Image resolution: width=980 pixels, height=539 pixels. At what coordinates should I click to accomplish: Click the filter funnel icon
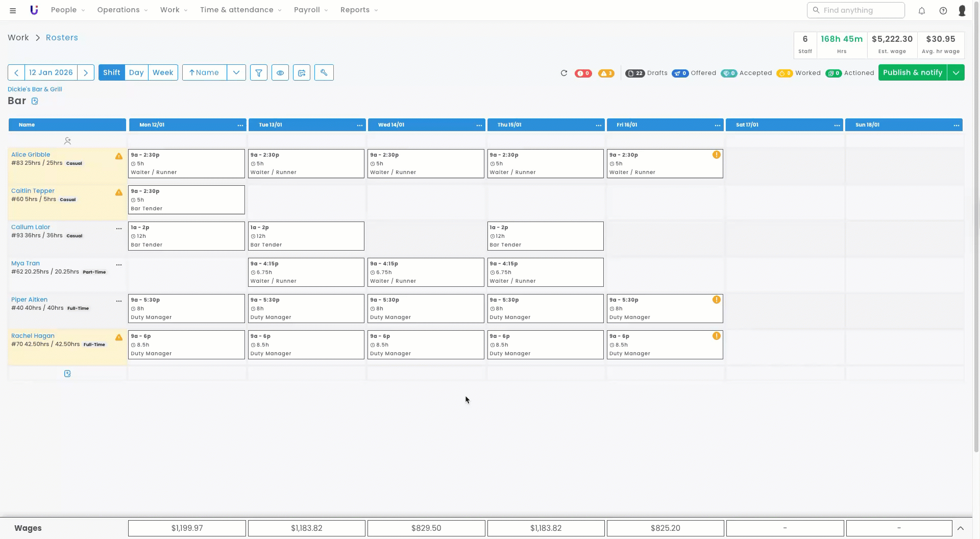tap(259, 72)
